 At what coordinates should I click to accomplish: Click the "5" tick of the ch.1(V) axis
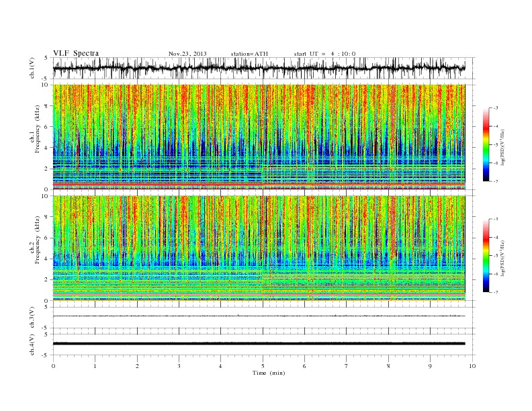coord(46,58)
